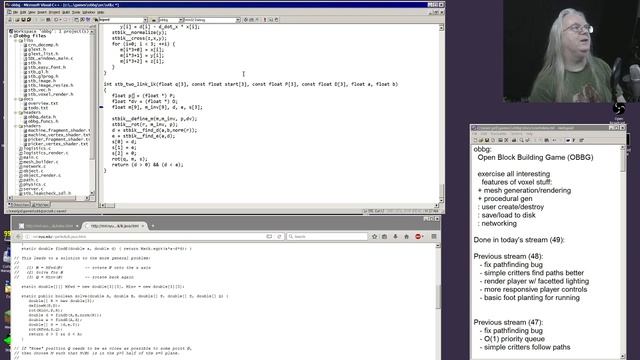Switch to the FileView tab in workspace pane

tap(40, 205)
